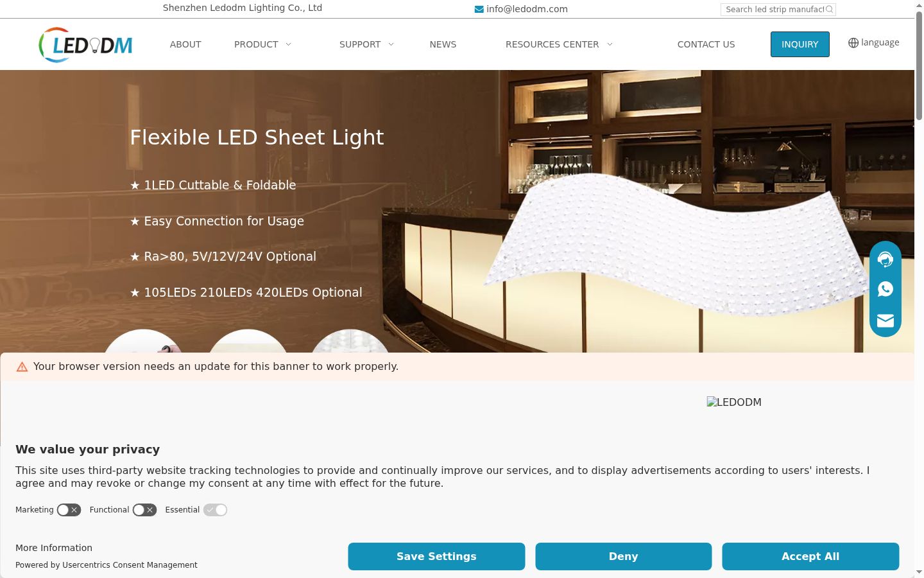Image resolution: width=924 pixels, height=578 pixels.
Task: Click the warning triangle icon in banner
Action: coord(22,367)
